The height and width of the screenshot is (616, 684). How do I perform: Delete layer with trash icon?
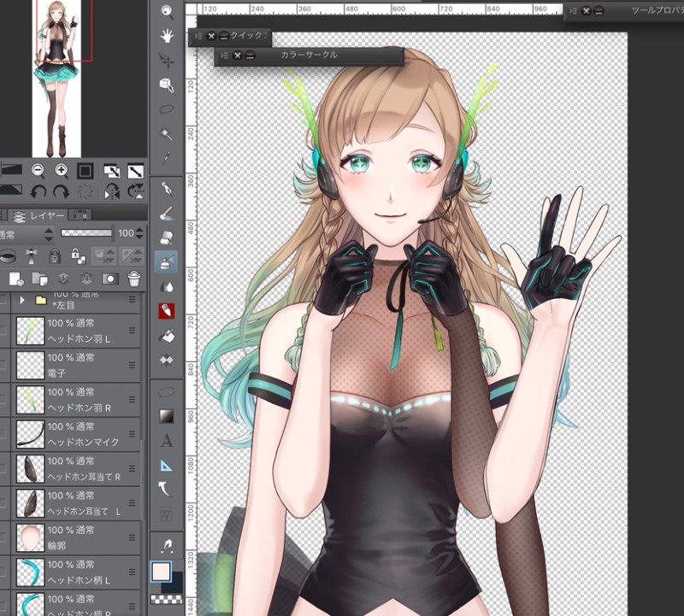point(134,279)
